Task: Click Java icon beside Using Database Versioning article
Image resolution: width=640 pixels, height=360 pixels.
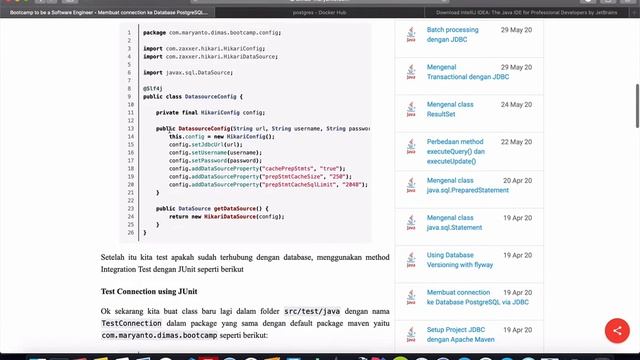Action: (411, 260)
